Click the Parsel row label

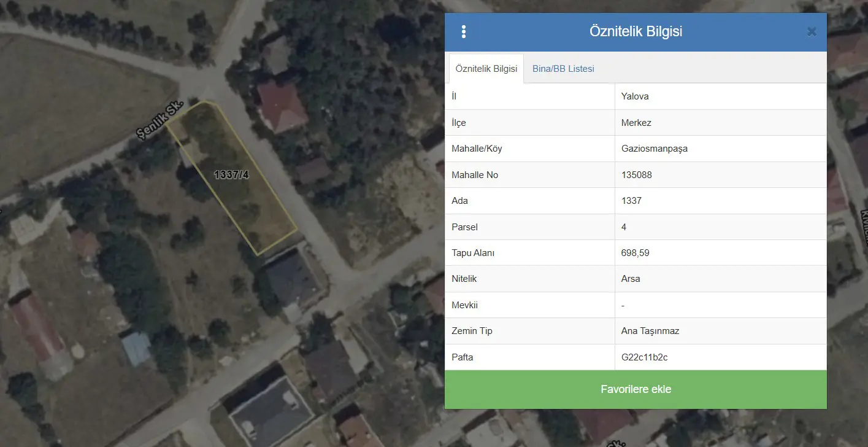(464, 227)
